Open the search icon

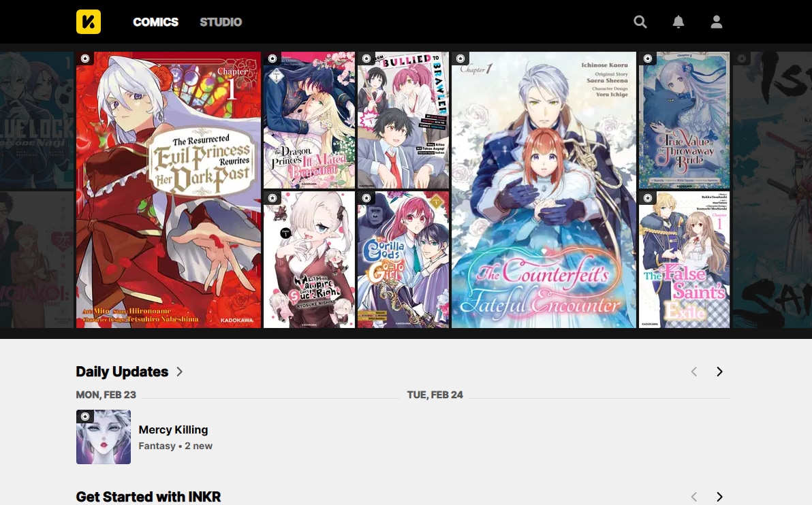(x=640, y=21)
